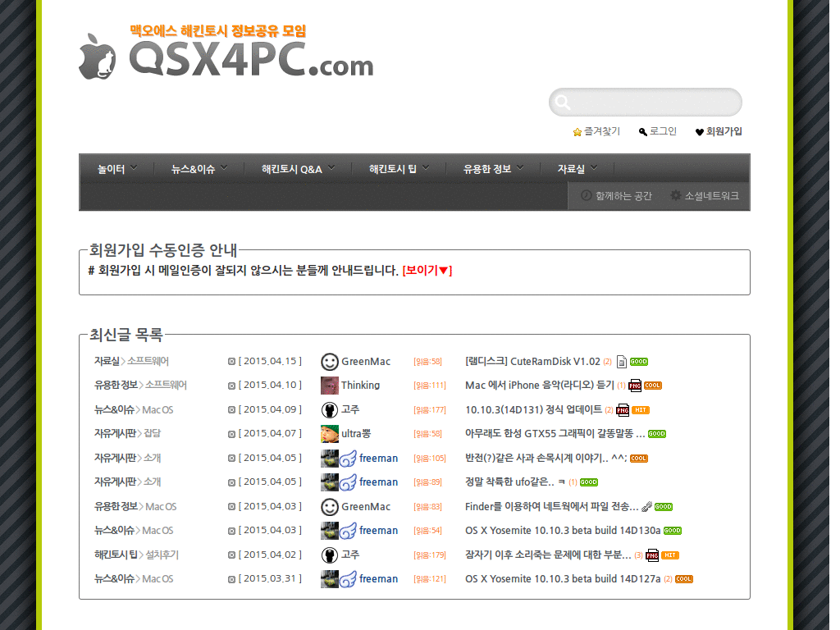This screenshot has width=840, height=630.
Task: Click category 자유게시판 > 잡담
Action: pyautogui.click(x=127, y=434)
